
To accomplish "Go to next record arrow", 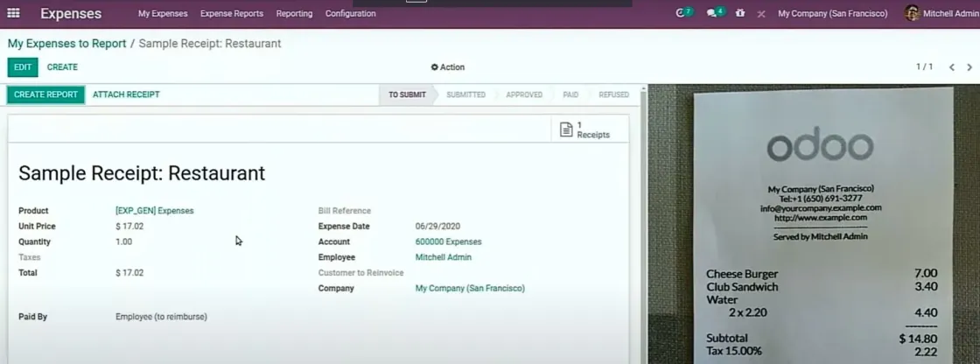I will point(969,66).
